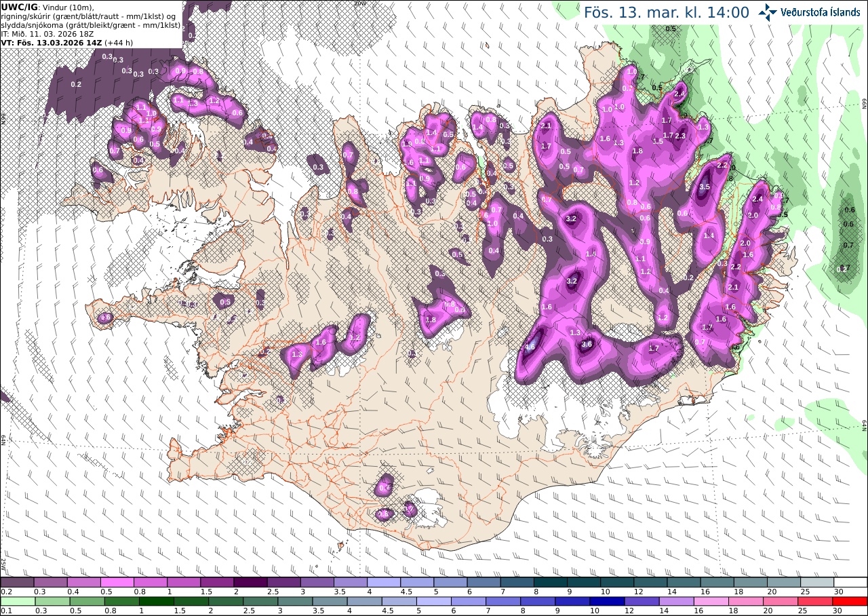This screenshot has height=616, width=868.
Task: Pick the bright pink snow swatch starting at 0.5
Action: (117, 582)
